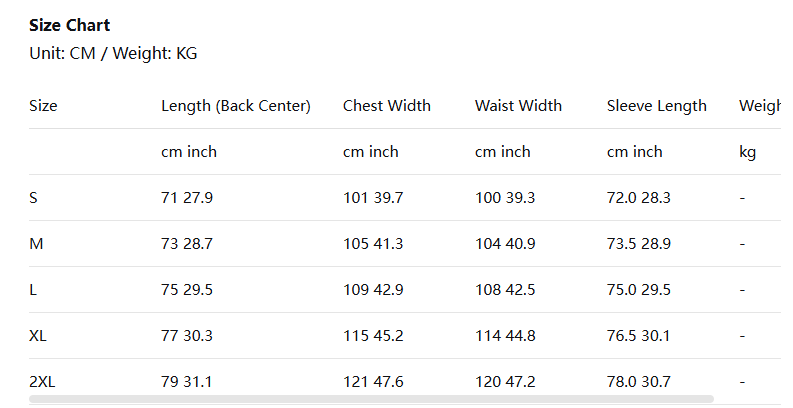Click length value 73 28.7
The image size is (793, 408).
click(x=187, y=244)
